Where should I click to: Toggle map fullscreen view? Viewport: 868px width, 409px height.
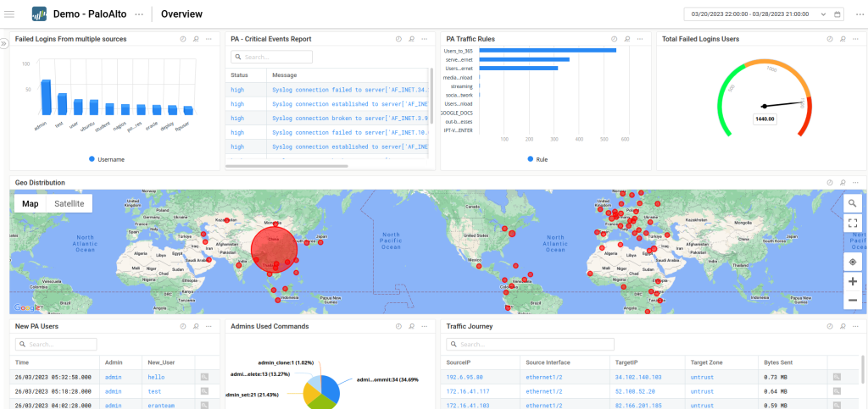tap(853, 224)
